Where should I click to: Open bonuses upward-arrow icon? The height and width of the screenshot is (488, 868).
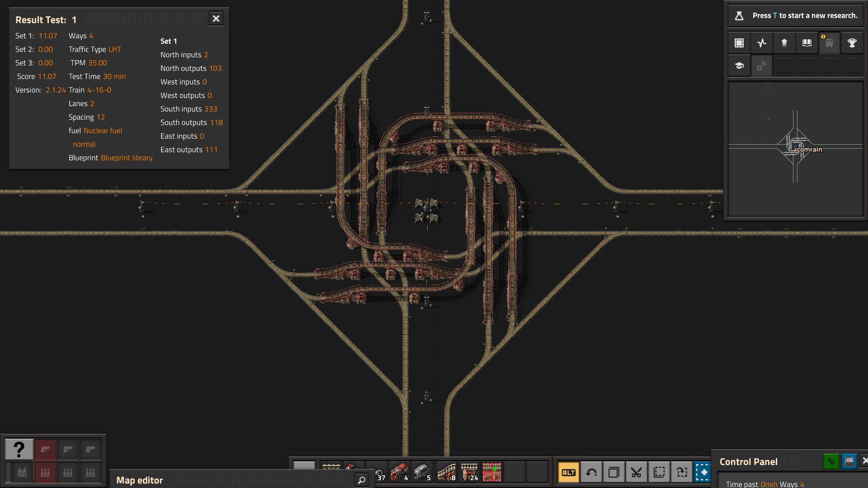pyautogui.click(x=784, y=43)
